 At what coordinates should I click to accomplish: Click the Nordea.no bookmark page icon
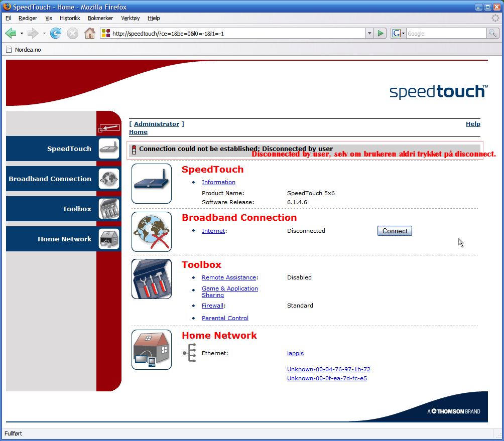pos(9,50)
